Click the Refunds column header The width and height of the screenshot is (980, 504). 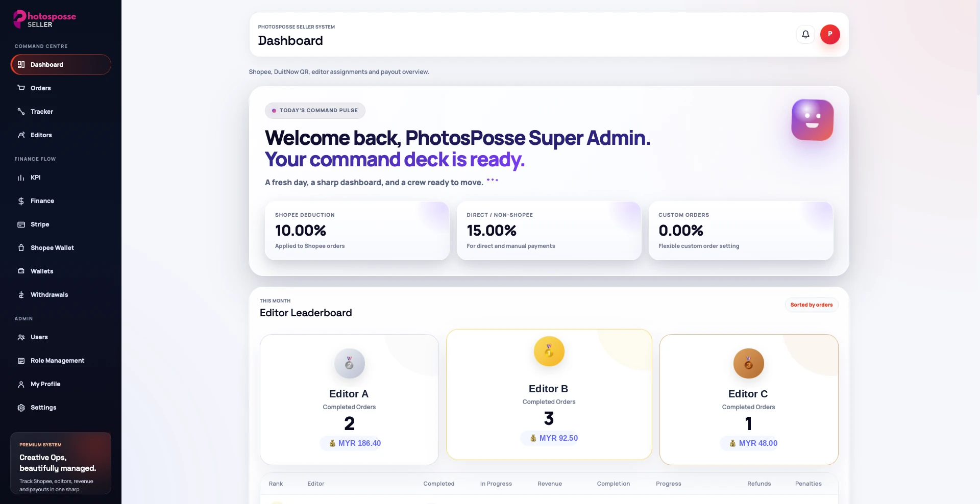pyautogui.click(x=759, y=484)
